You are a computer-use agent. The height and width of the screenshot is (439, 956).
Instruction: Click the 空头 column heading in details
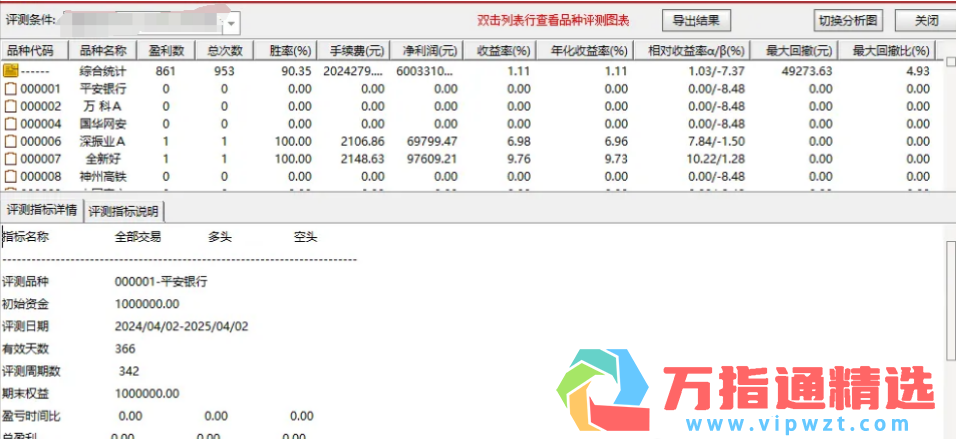pyautogui.click(x=305, y=237)
